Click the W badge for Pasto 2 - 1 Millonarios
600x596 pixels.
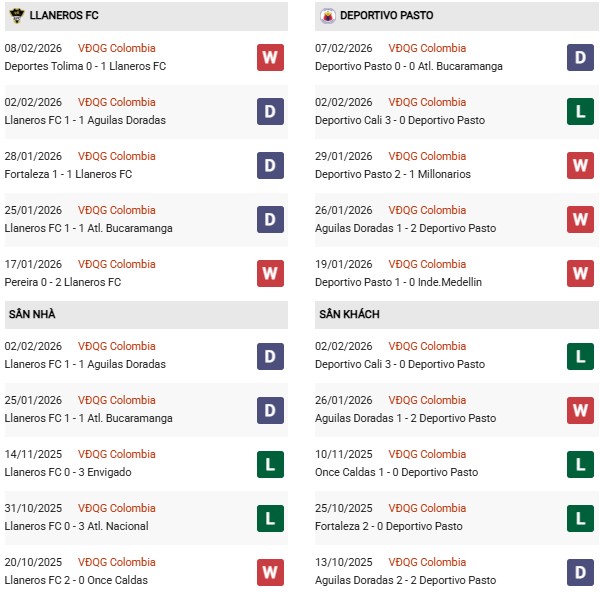580,165
